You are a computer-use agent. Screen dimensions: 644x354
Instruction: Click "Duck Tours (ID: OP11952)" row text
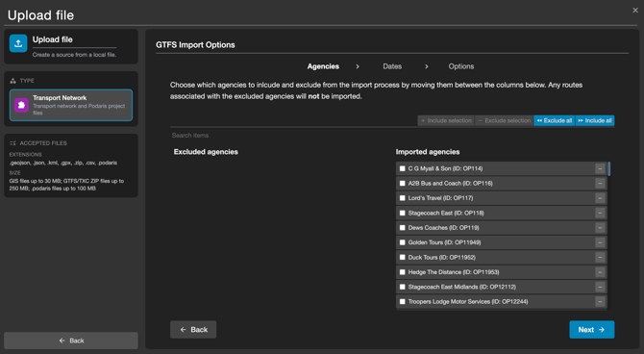click(442, 258)
